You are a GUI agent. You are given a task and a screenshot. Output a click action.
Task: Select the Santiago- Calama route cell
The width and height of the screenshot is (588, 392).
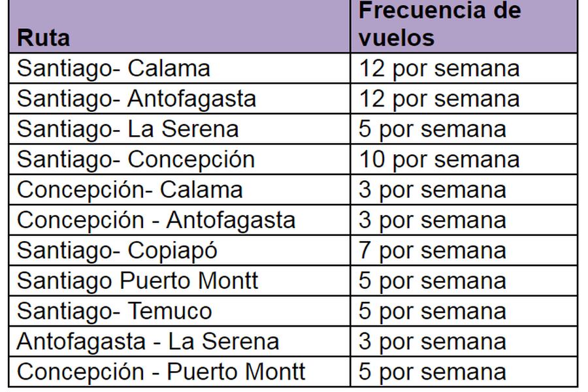[179, 68]
